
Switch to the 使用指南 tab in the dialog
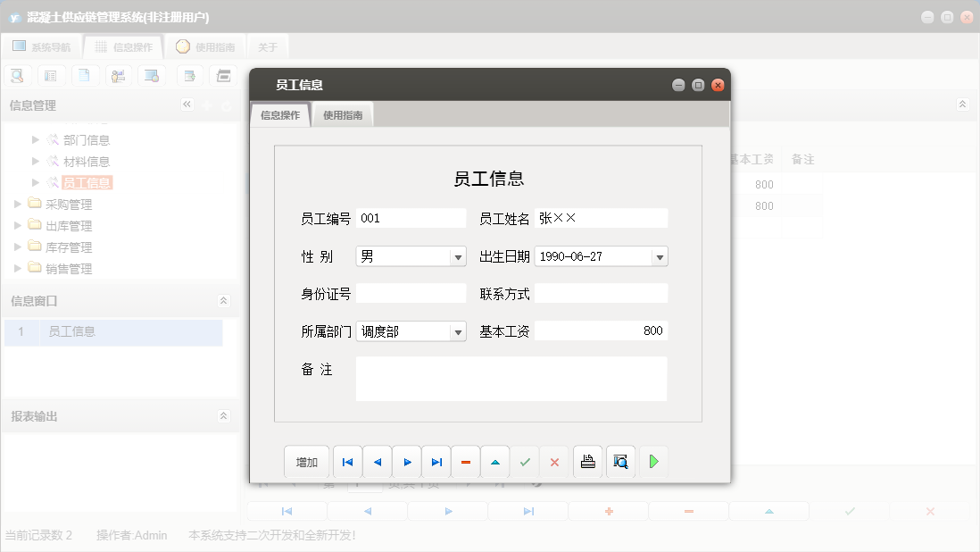point(342,114)
